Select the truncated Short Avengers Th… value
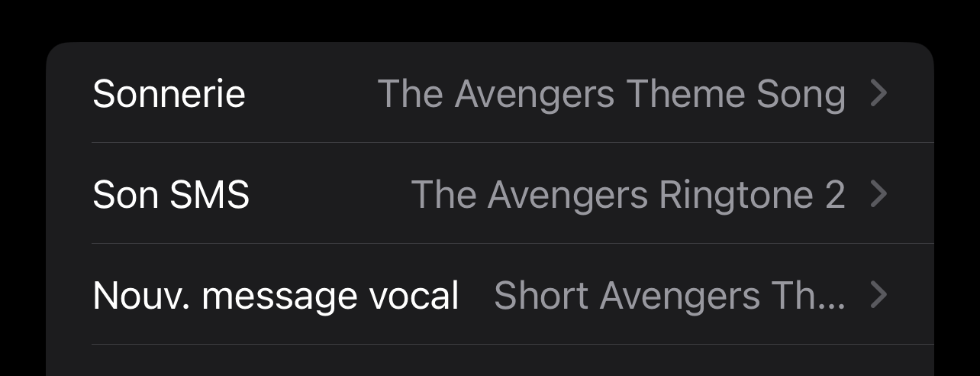The height and width of the screenshot is (376, 980). [x=669, y=295]
